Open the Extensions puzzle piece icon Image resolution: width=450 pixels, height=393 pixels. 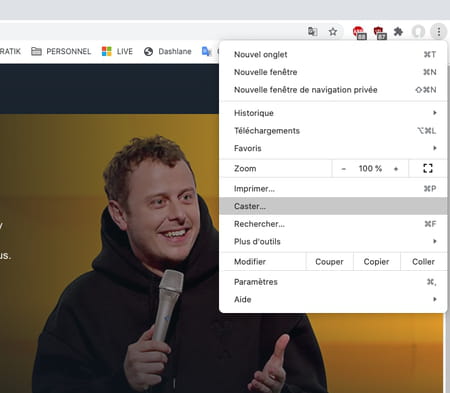(398, 32)
